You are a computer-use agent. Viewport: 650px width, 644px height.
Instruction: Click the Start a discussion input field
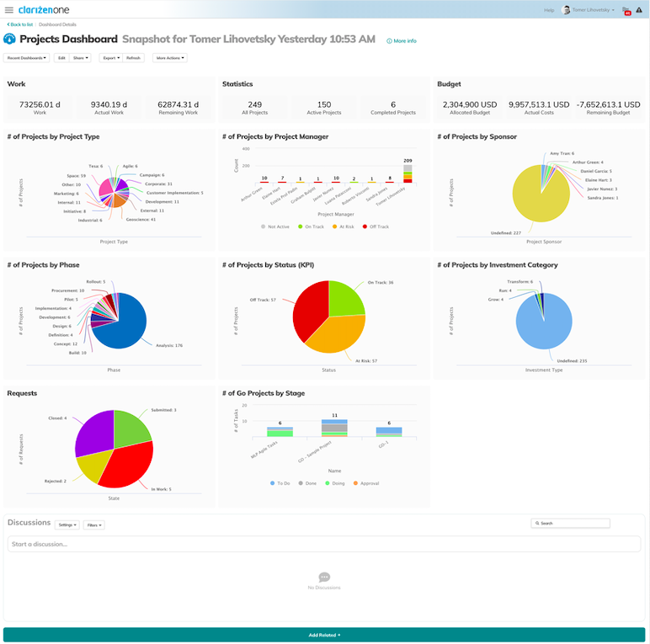(324, 544)
